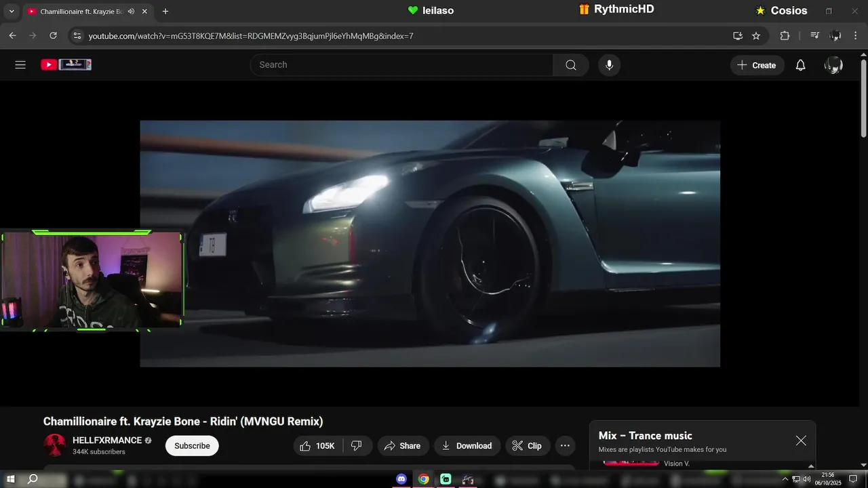View site information icon in address bar
The image size is (868, 488).
point(77,35)
